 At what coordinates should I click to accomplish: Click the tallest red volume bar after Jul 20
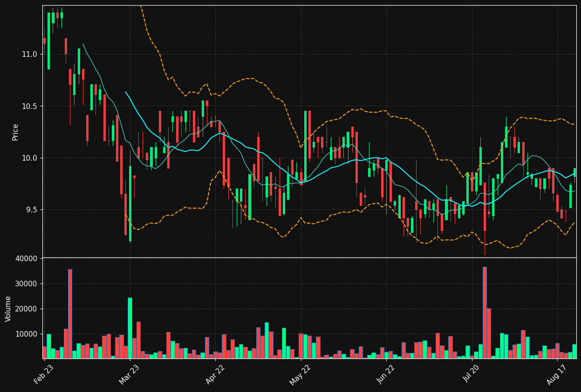pos(485,312)
